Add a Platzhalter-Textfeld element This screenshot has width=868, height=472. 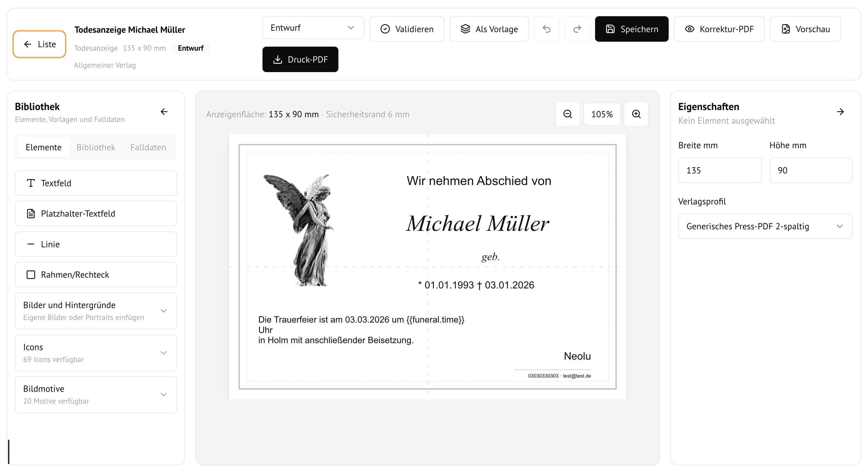pos(96,214)
